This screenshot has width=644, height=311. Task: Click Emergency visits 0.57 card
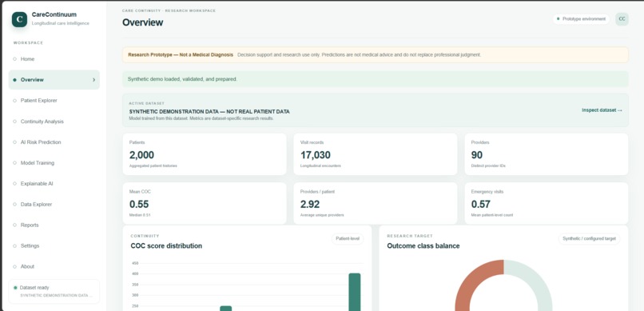547,203
